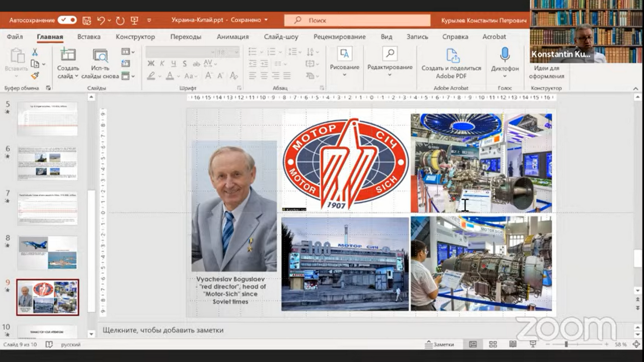Click the Заметки button in status bar
The image size is (644, 362).
coord(439,344)
